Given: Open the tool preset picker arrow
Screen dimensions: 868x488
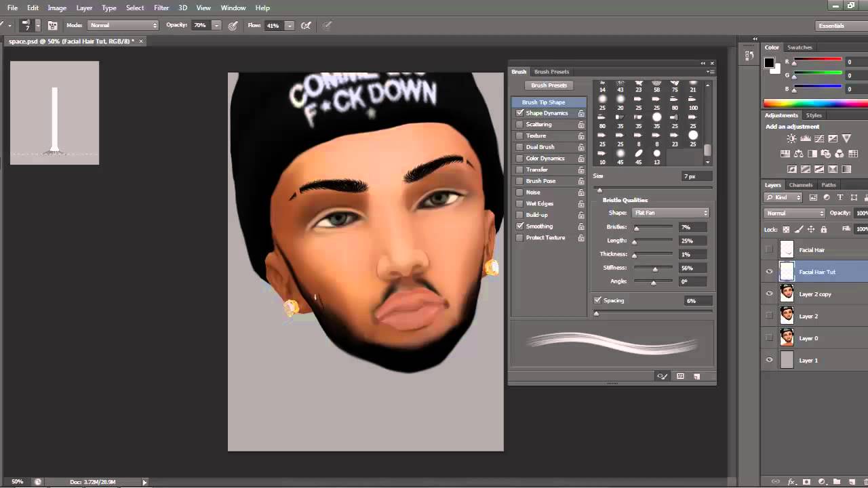Looking at the screenshot, I should pyautogui.click(x=9, y=25).
